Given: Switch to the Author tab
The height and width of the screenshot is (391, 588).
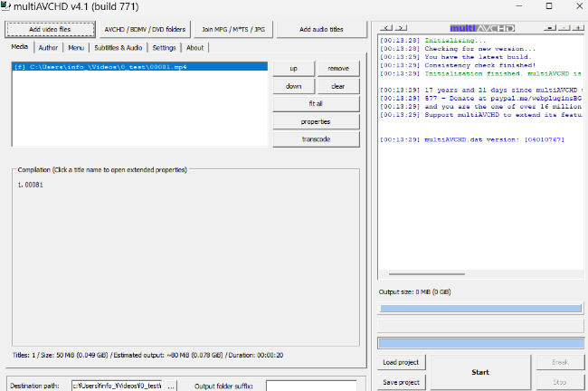Looking at the screenshot, I should click(48, 47).
